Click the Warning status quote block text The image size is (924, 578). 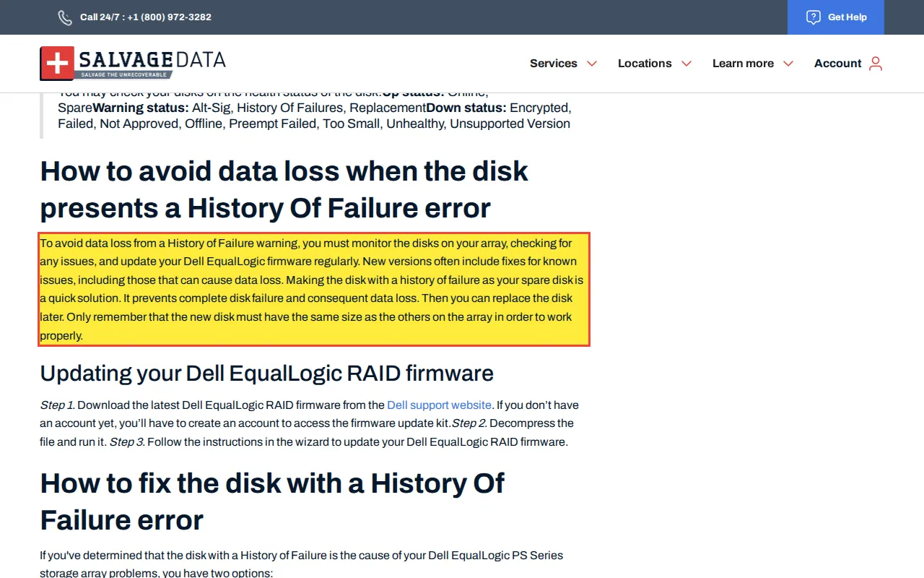tap(314, 116)
